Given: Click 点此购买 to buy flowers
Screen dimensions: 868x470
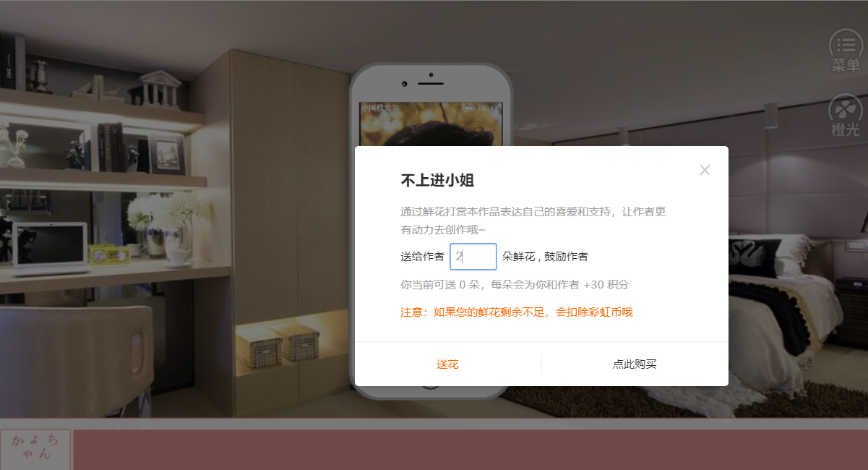Looking at the screenshot, I should click(x=635, y=364).
